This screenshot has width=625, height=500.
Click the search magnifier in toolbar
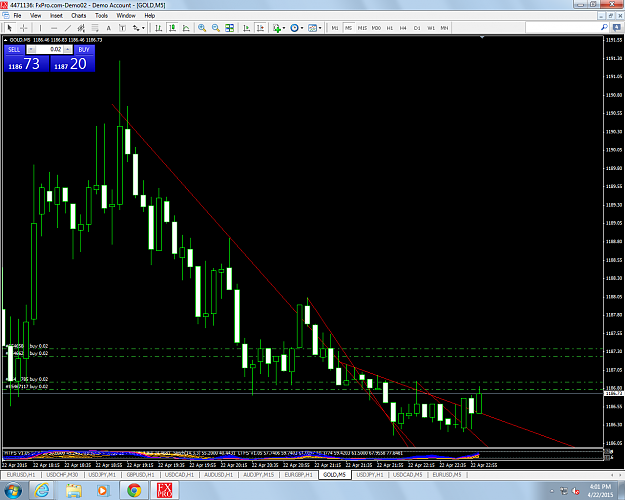[604, 27]
